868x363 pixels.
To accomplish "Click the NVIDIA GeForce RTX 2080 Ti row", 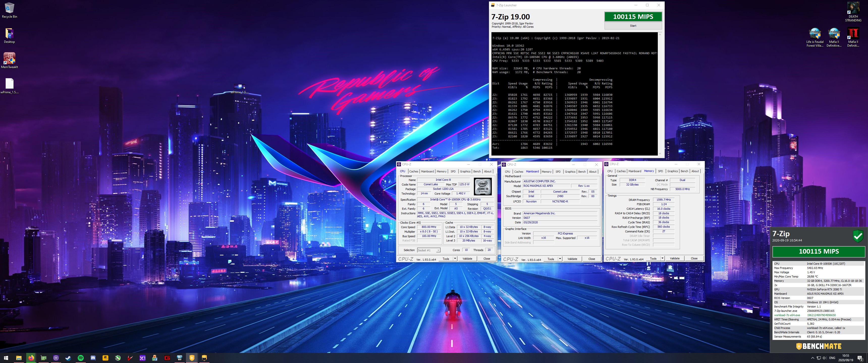I will [x=819, y=289].
